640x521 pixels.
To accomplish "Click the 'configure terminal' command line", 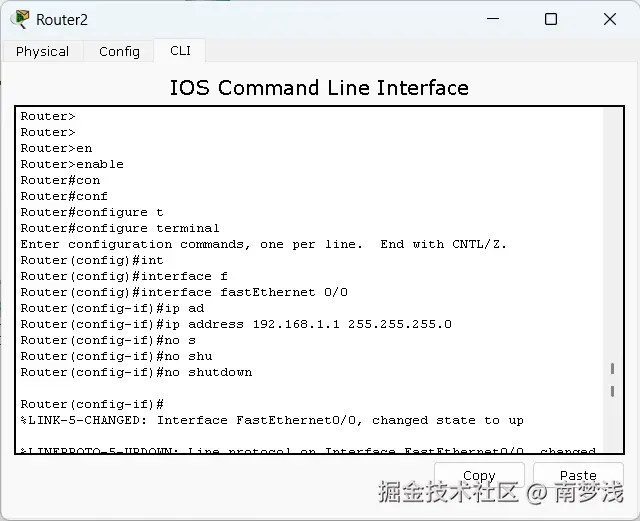I will 120,228.
